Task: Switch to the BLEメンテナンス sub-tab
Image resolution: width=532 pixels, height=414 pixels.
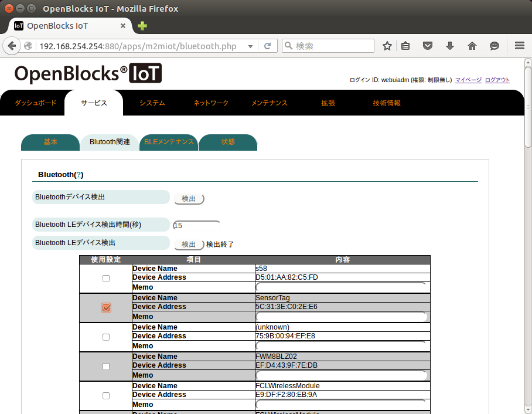Action: pos(169,142)
